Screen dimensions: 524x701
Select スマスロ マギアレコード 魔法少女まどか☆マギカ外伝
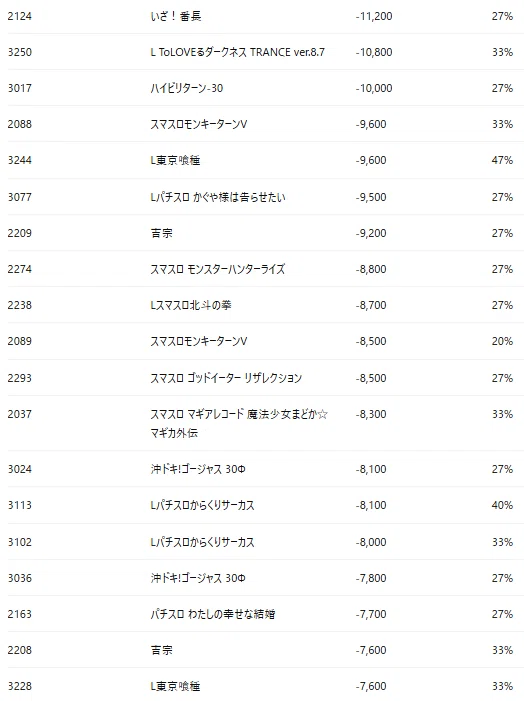click(x=239, y=423)
